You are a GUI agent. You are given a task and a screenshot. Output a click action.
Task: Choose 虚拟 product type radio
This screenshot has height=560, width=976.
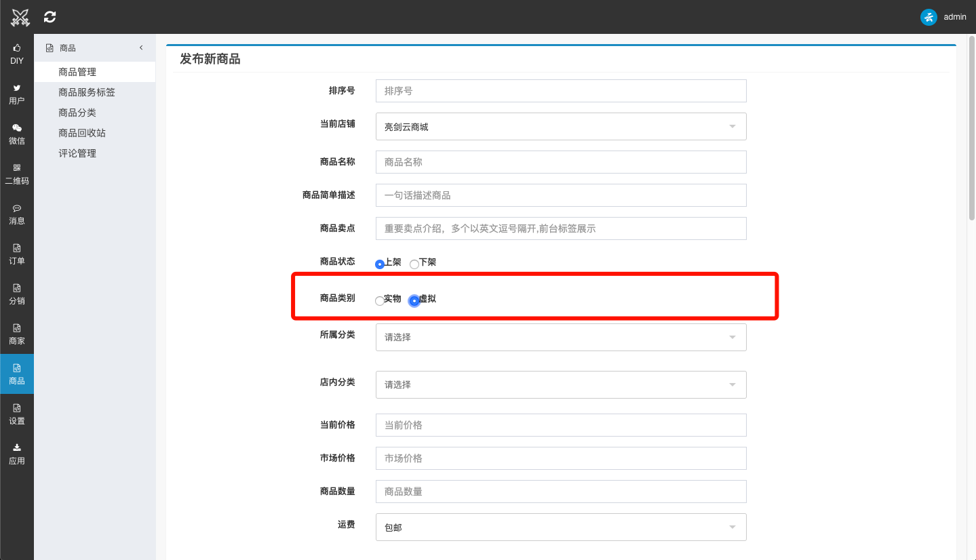(x=414, y=300)
